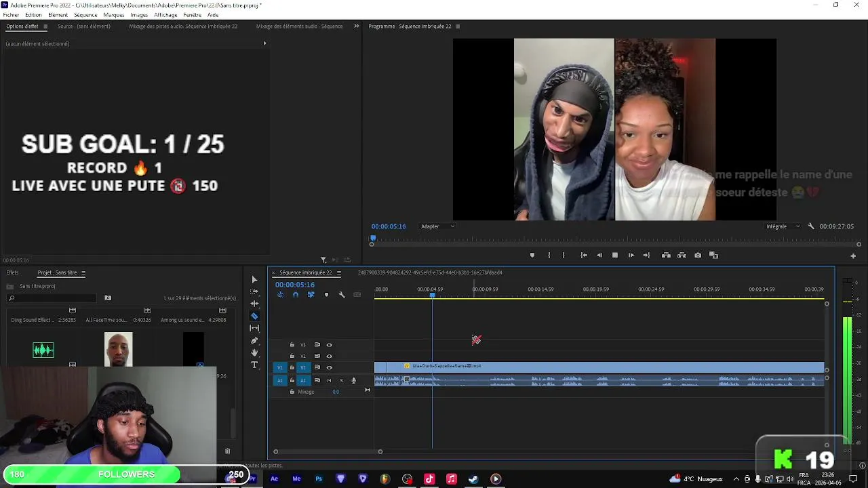Toggle V3 track output eye
This screenshot has height=488, width=868.
tap(330, 345)
